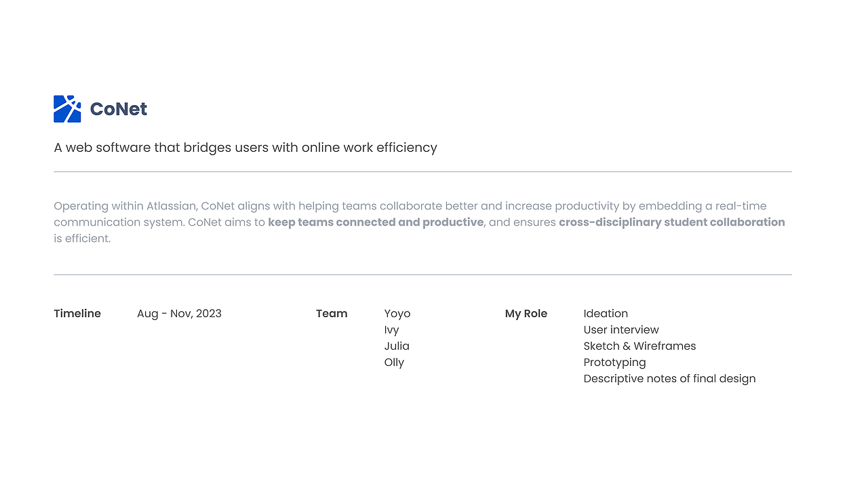Click the Prototyping role entry
This screenshot has width=868, height=488.
coord(614,363)
